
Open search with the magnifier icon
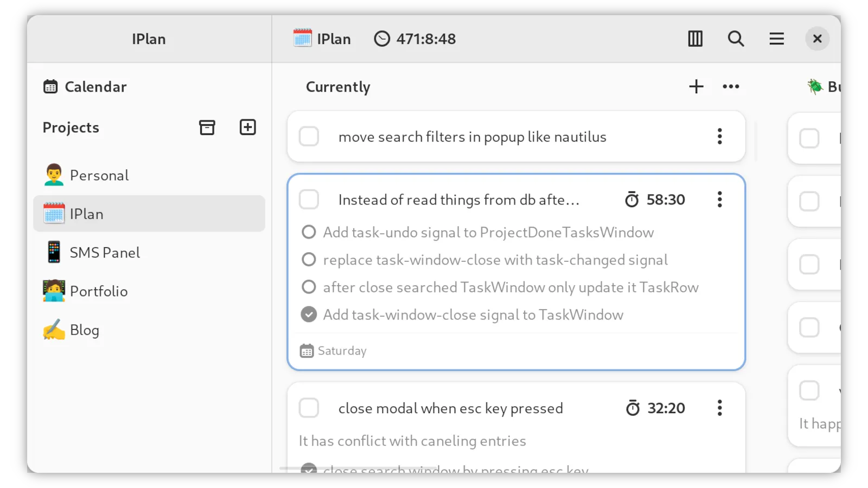click(736, 38)
